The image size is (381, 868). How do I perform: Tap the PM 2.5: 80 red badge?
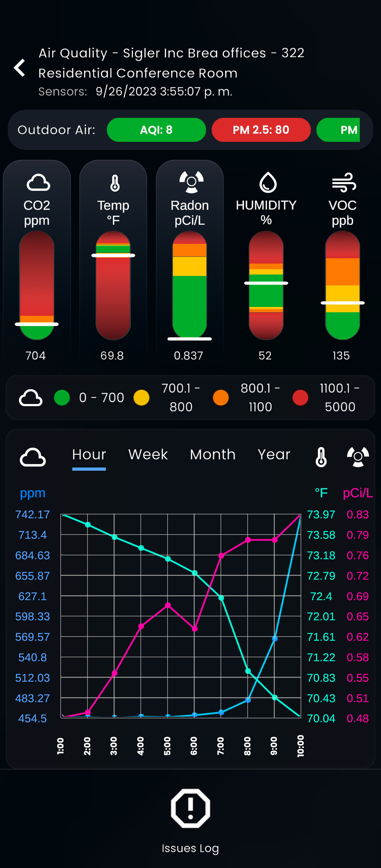point(261,130)
